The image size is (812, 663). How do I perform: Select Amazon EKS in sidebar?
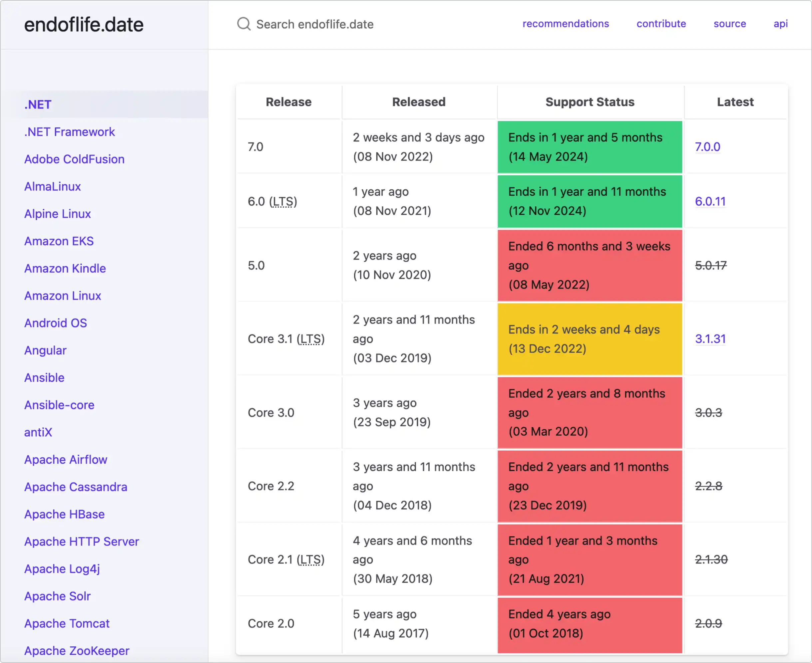[59, 241]
